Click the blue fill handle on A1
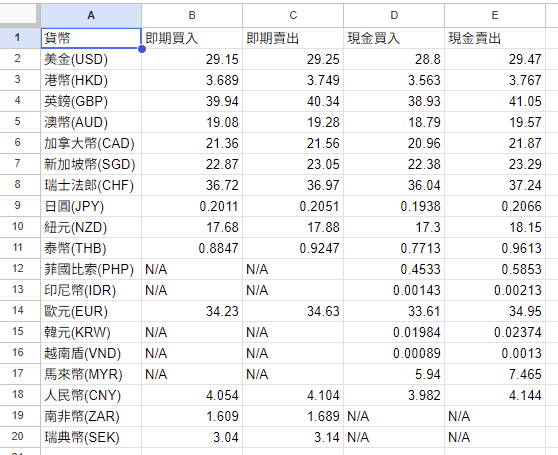 tap(142, 49)
